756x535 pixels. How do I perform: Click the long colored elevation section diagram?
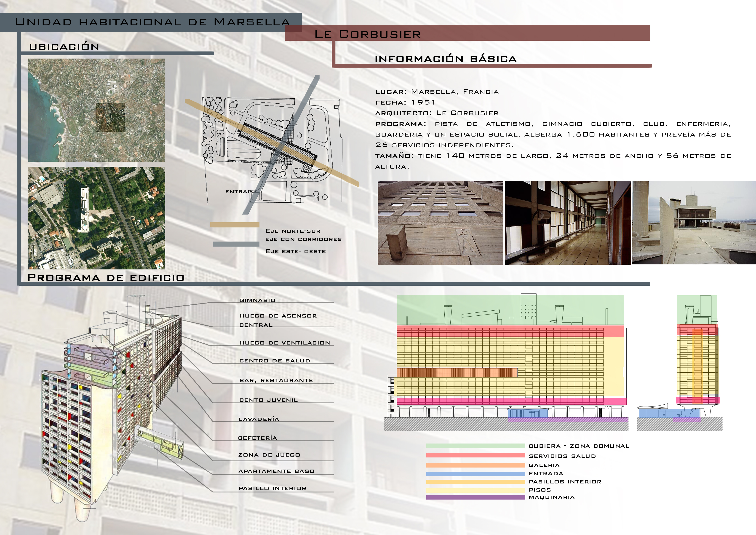click(506, 362)
